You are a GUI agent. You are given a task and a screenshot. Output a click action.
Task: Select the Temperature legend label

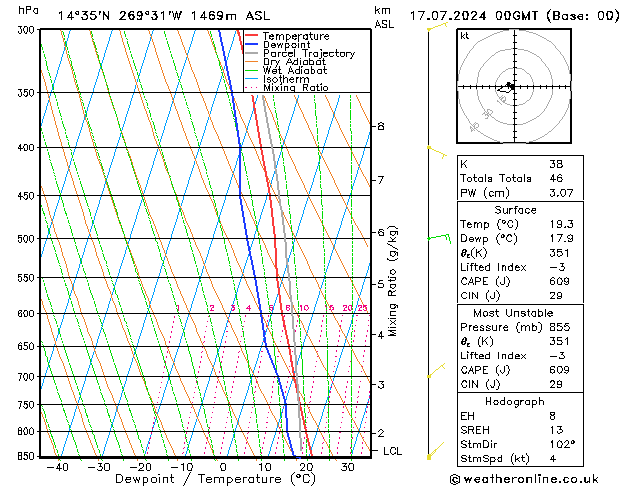[x=296, y=36]
